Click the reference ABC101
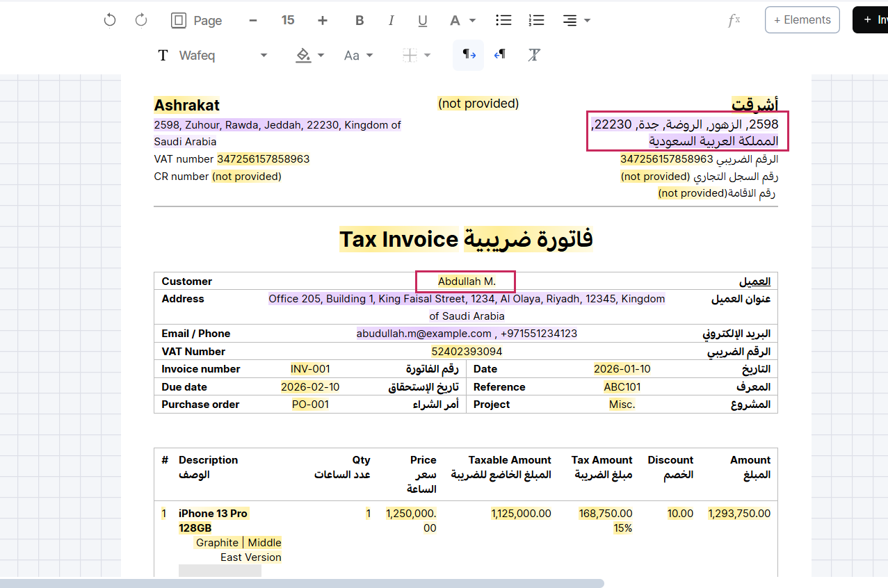 pos(622,387)
